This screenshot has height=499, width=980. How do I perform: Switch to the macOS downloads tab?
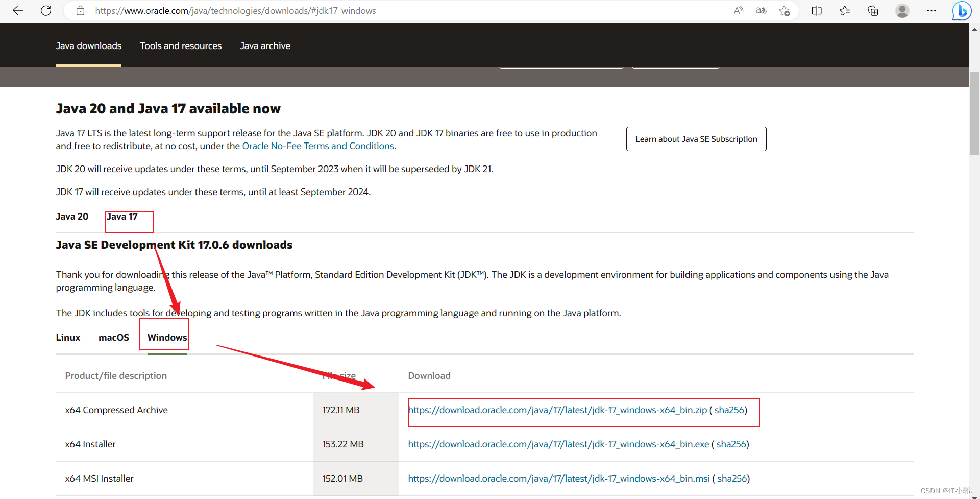114,338
